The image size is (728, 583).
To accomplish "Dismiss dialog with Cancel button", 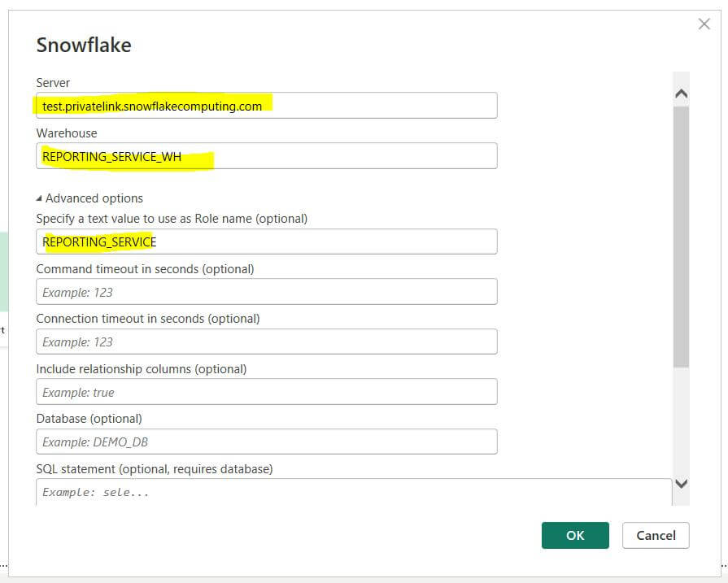I will pos(656,535).
